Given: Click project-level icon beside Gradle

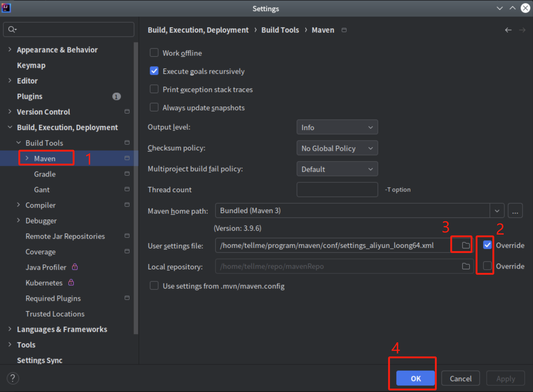Looking at the screenshot, I should click(x=127, y=174).
